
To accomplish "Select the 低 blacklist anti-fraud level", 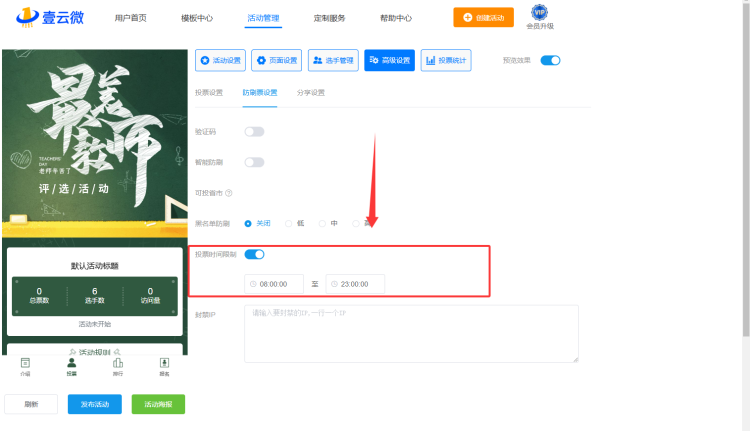I will click(x=290, y=223).
